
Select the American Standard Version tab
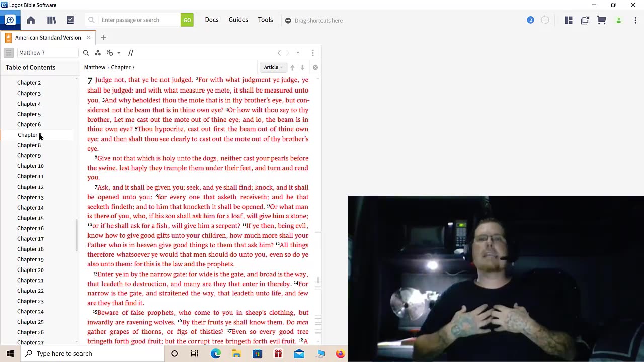(48, 38)
